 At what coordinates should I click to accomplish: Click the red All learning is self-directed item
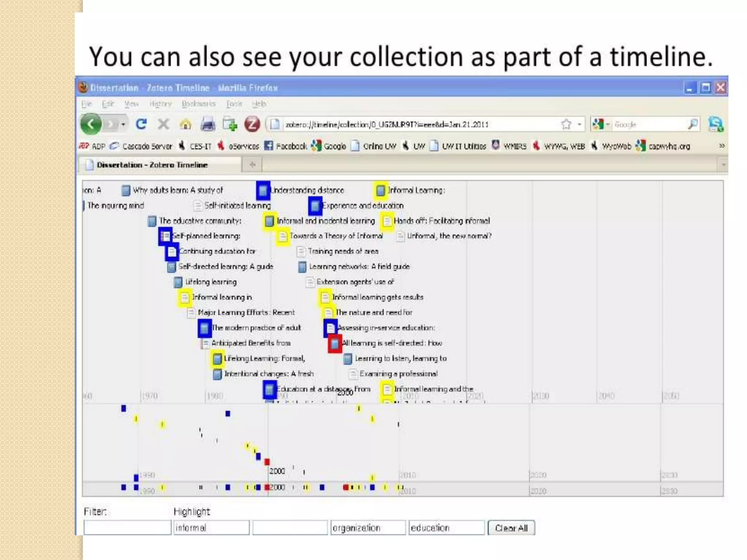[335, 343]
